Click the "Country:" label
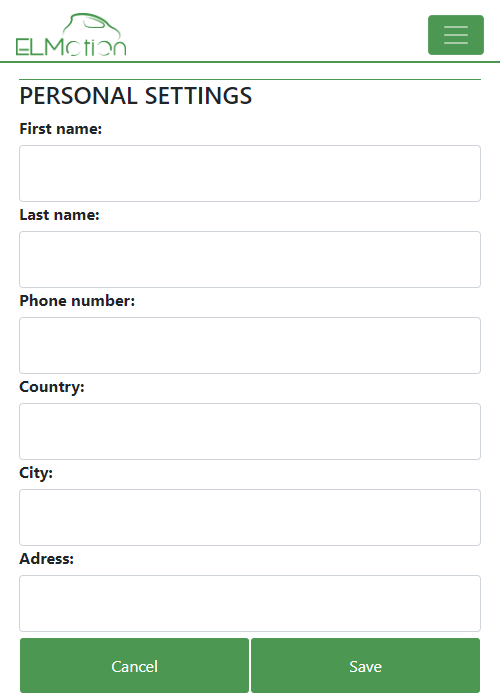Screen dimensions: 500x696 click(x=52, y=387)
